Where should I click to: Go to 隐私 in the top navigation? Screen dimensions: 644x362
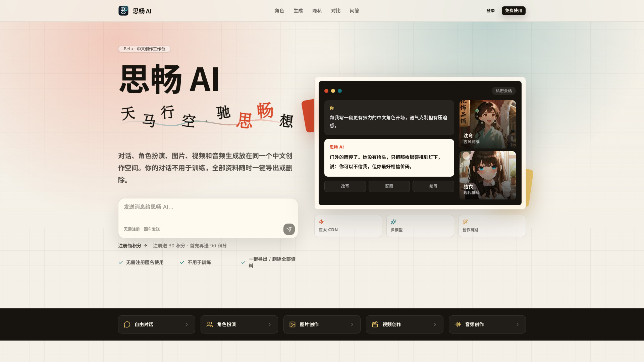tap(317, 11)
